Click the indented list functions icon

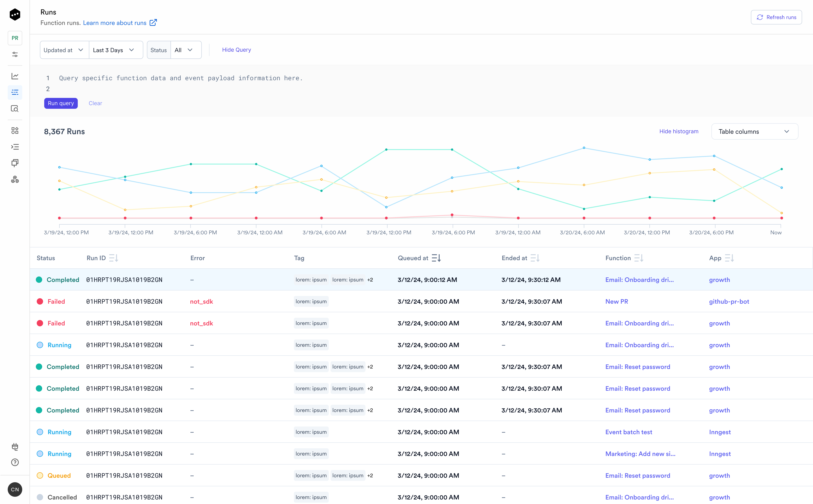15,147
